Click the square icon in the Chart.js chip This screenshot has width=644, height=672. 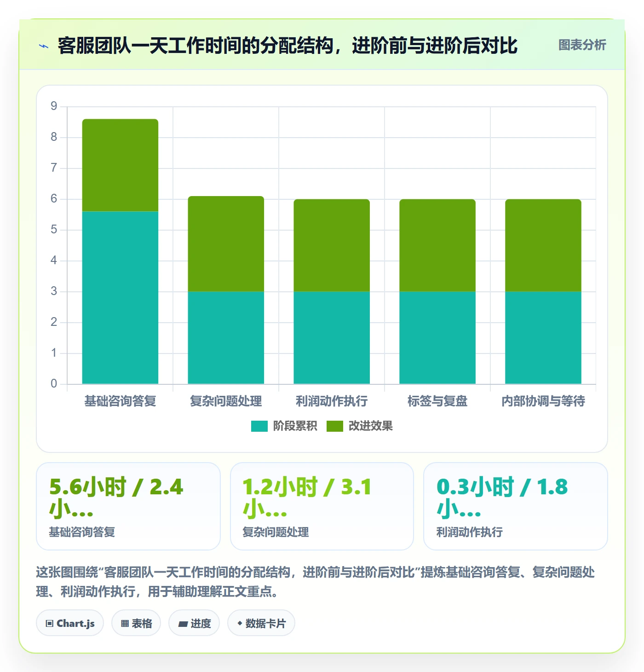click(50, 624)
